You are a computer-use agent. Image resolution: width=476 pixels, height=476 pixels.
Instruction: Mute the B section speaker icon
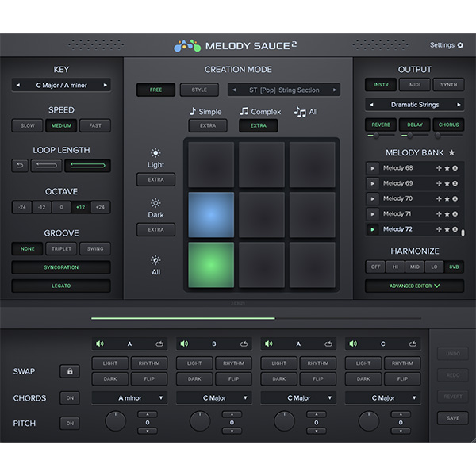184,344
